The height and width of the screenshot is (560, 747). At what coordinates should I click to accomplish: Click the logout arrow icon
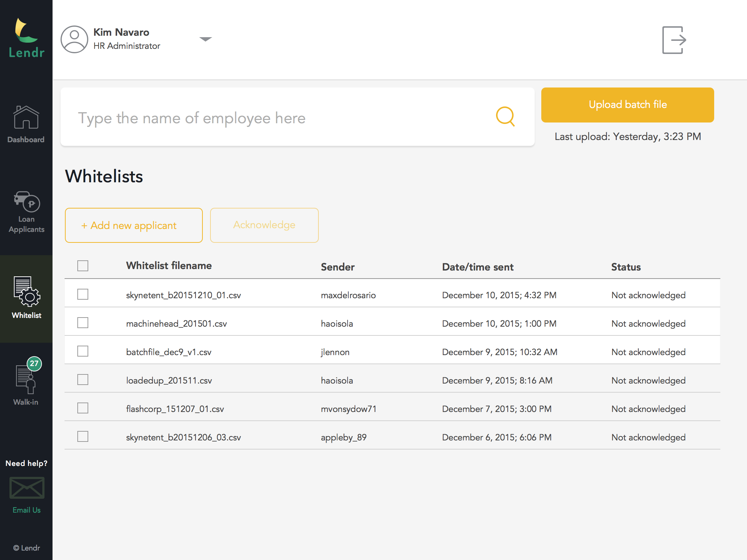(674, 40)
